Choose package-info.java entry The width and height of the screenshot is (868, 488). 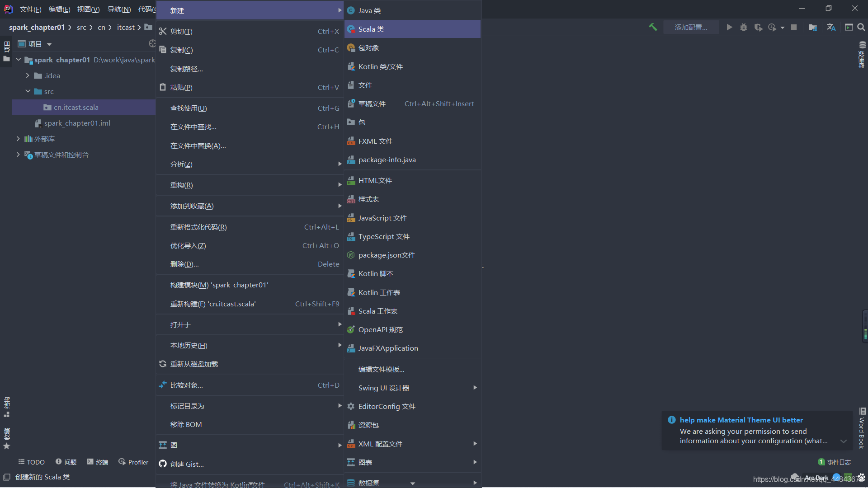(412, 160)
